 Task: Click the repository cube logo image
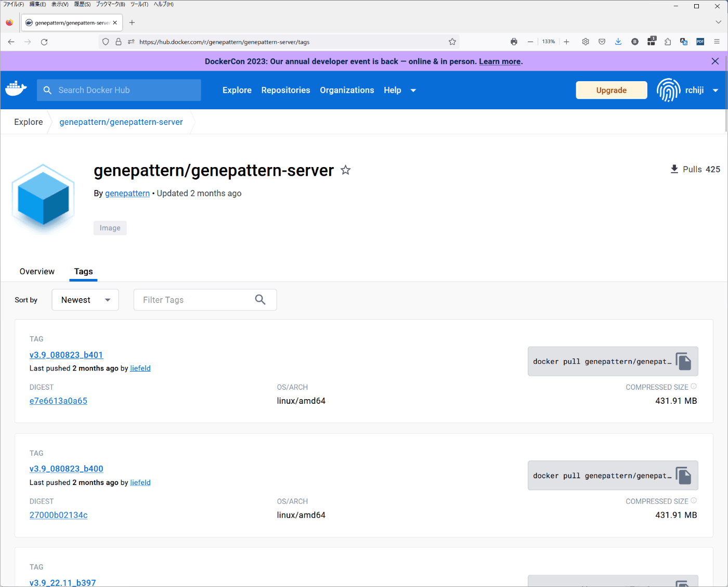point(44,199)
